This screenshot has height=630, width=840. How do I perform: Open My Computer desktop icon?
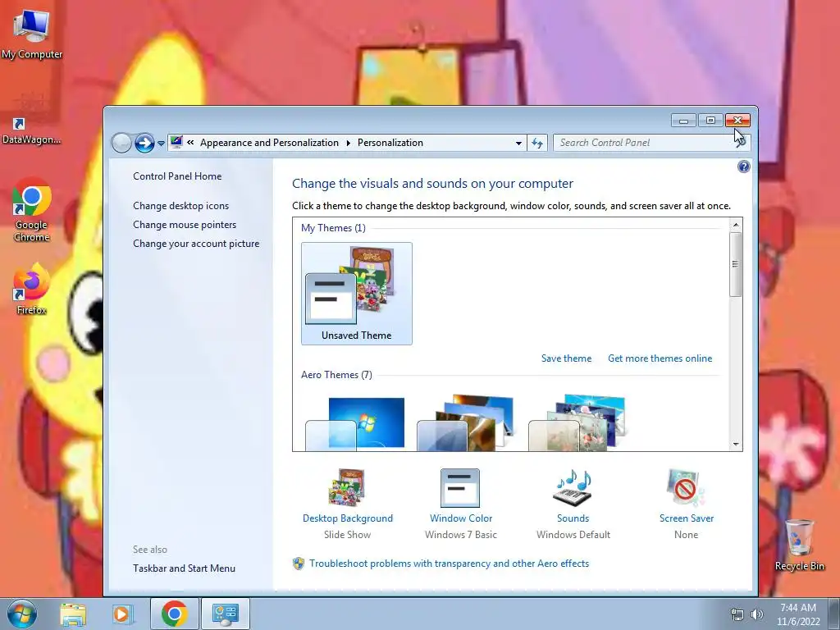coord(32,34)
